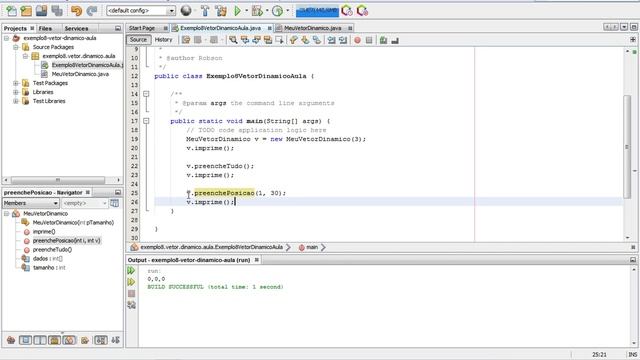Expand the Libraries node
Image resolution: width=640 pixels, height=360 pixels.
click(x=16, y=92)
